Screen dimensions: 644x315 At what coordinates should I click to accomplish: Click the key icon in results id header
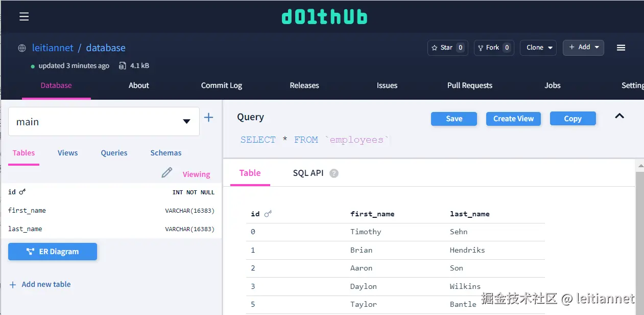[x=268, y=214]
